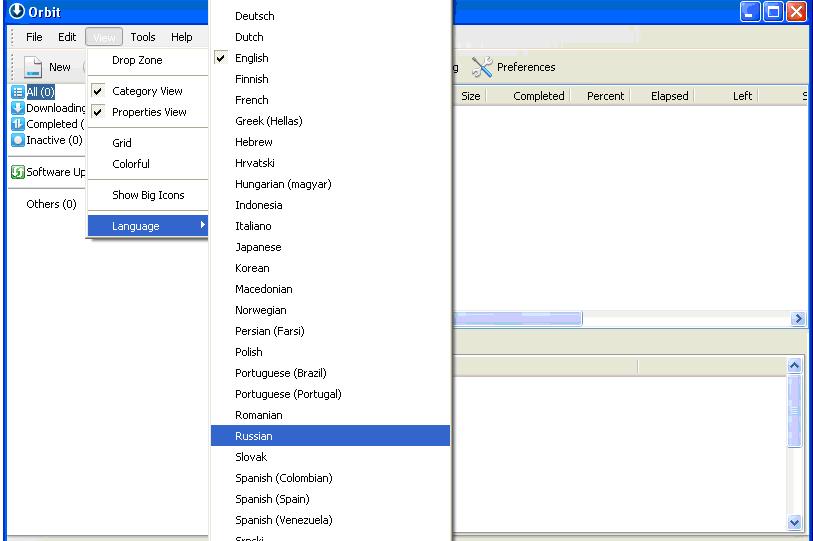Click the Orbit logo in title bar
This screenshot has width=813, height=541.
[17, 11]
